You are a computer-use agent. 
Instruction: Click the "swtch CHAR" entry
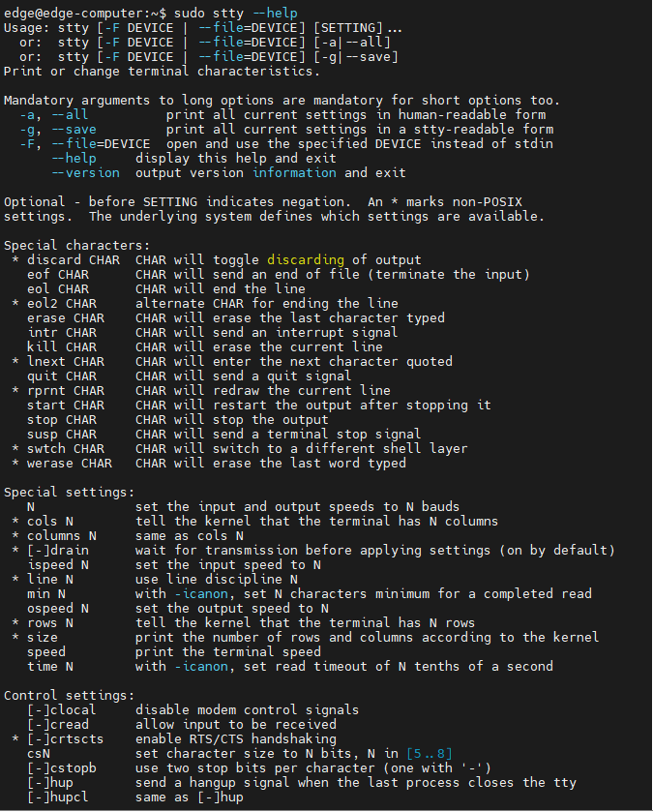tap(66, 448)
